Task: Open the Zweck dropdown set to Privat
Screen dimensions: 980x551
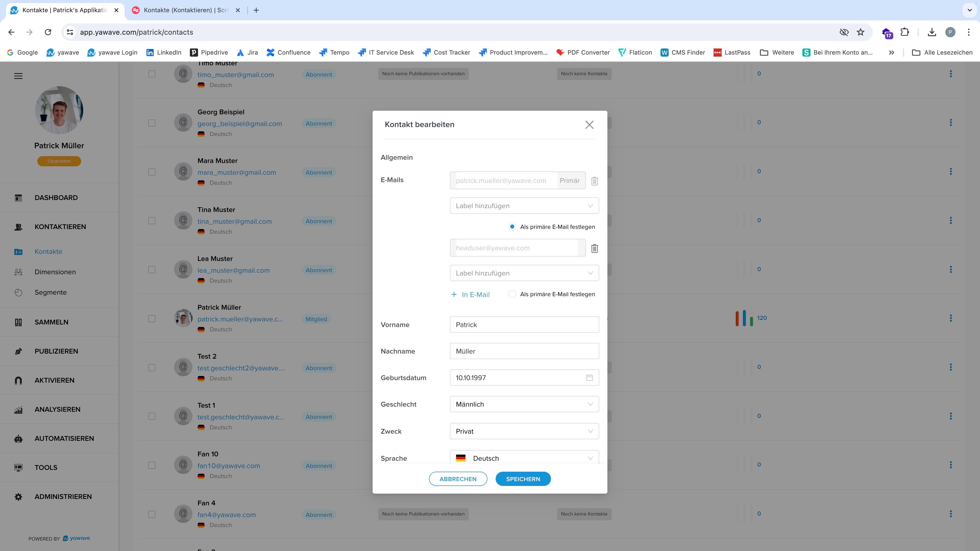Action: (524, 431)
